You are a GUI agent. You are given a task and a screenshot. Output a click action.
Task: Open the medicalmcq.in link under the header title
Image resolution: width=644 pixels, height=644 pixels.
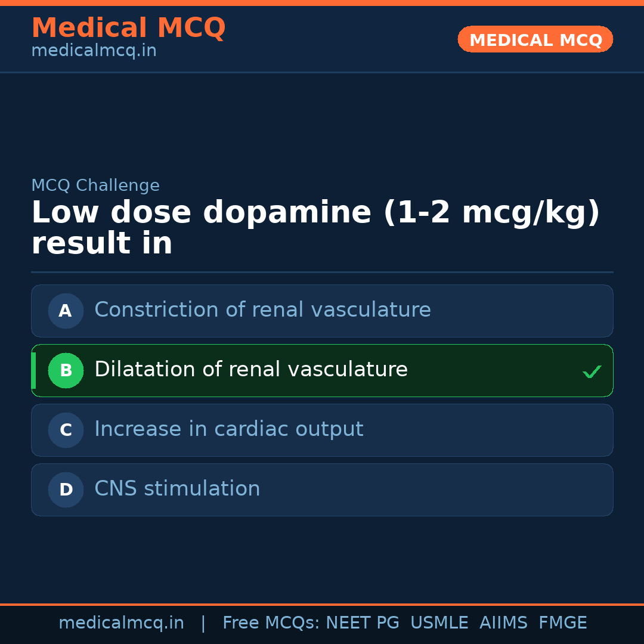click(94, 51)
